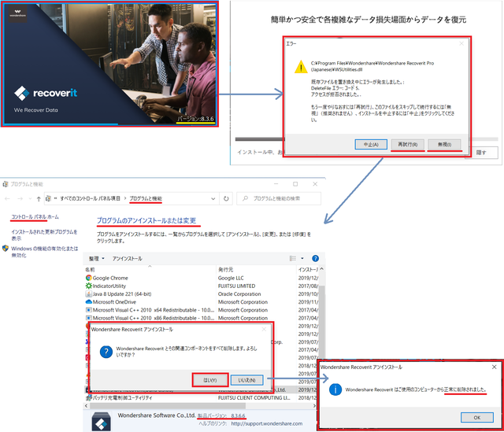Click the refresh button beside address bar

(x=226, y=199)
